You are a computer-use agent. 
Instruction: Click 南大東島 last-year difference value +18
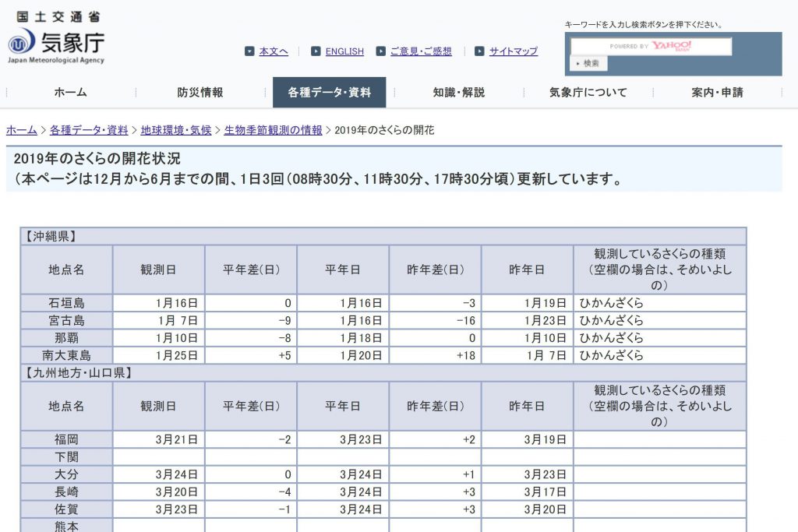[x=466, y=355]
